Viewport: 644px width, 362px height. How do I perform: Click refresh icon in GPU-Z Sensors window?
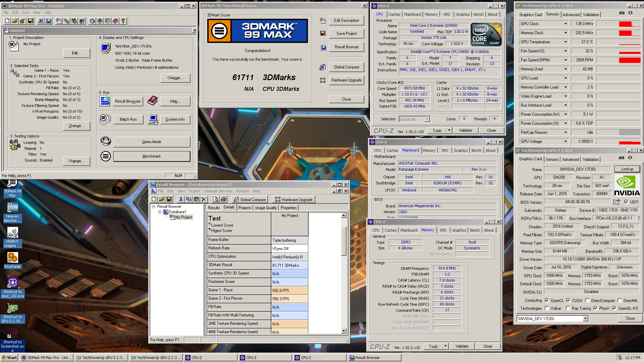tap(630, 13)
